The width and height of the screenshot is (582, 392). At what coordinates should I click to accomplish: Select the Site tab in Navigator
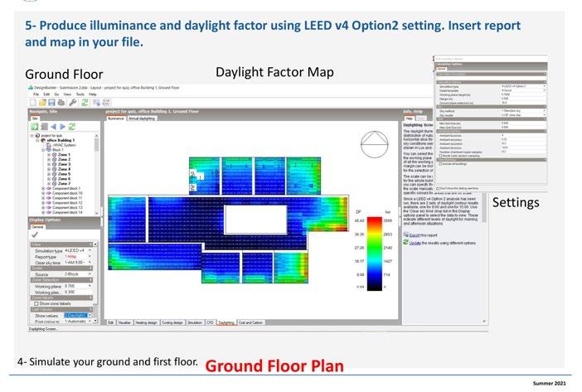click(35, 119)
